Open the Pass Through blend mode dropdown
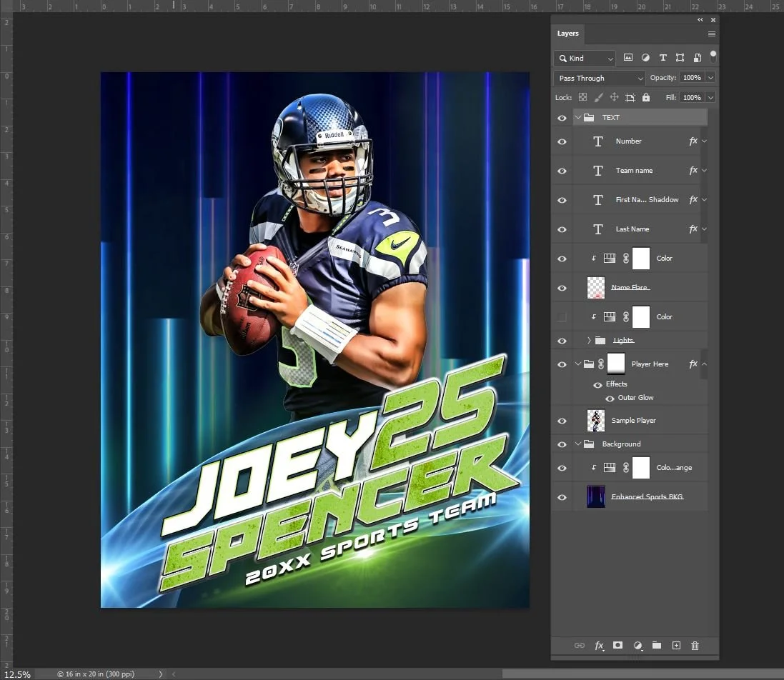Image resolution: width=784 pixels, height=680 pixels. (600, 78)
